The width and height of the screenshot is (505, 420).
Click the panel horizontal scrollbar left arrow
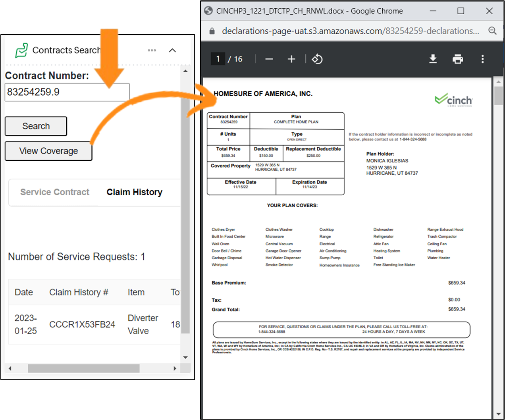(10, 368)
